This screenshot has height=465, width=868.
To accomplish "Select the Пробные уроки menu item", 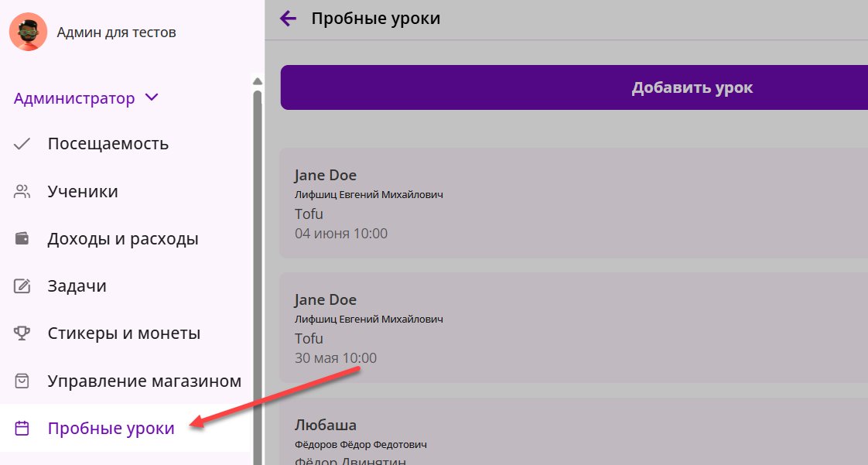I will click(125, 429).
